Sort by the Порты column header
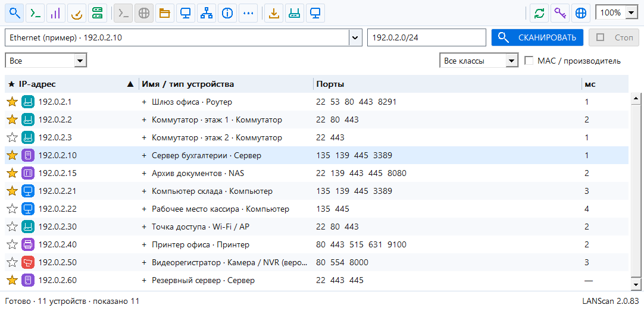644x311 pixels. (447, 84)
